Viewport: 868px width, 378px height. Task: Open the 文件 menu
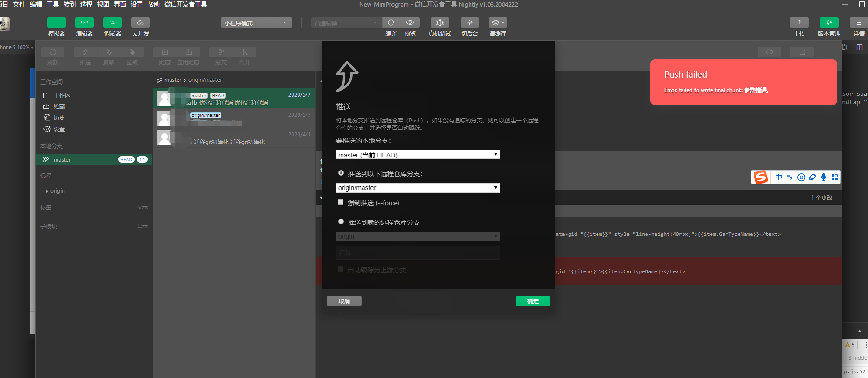pos(19,4)
